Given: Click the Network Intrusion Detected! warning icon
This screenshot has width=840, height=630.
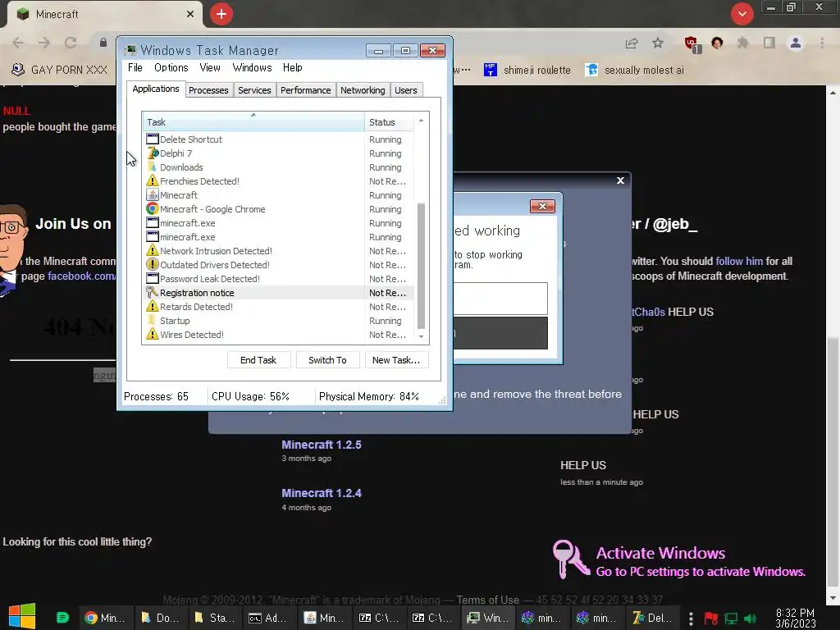Looking at the screenshot, I should [x=153, y=251].
